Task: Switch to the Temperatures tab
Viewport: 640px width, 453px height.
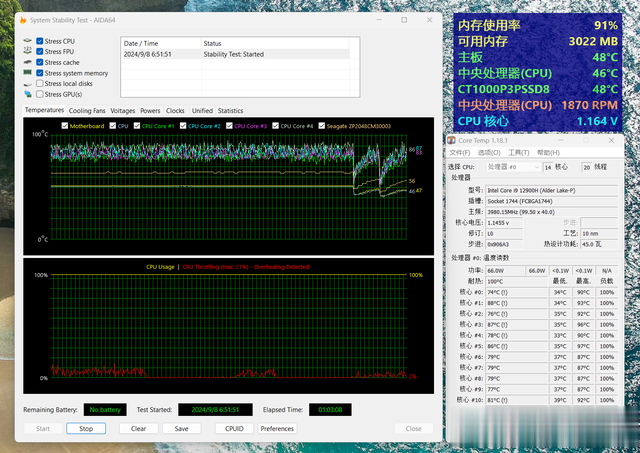Action: coord(44,110)
